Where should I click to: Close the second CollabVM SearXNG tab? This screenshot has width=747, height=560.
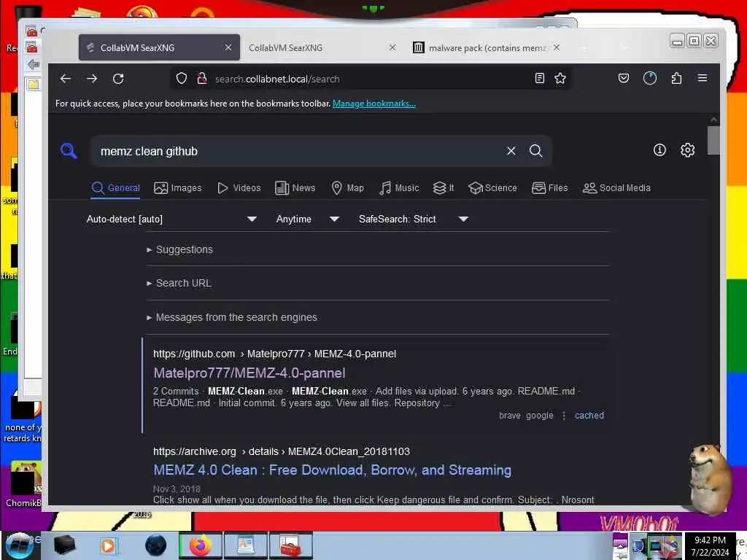point(392,47)
